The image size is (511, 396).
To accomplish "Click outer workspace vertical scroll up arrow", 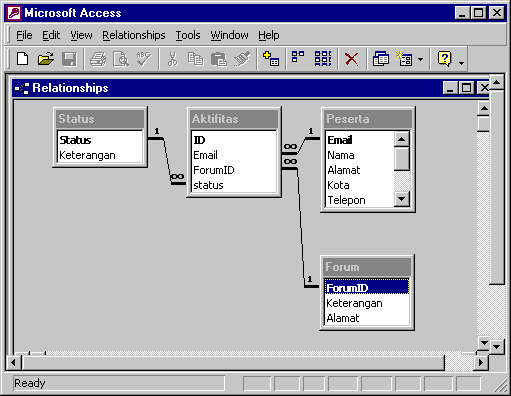I will pos(496,82).
